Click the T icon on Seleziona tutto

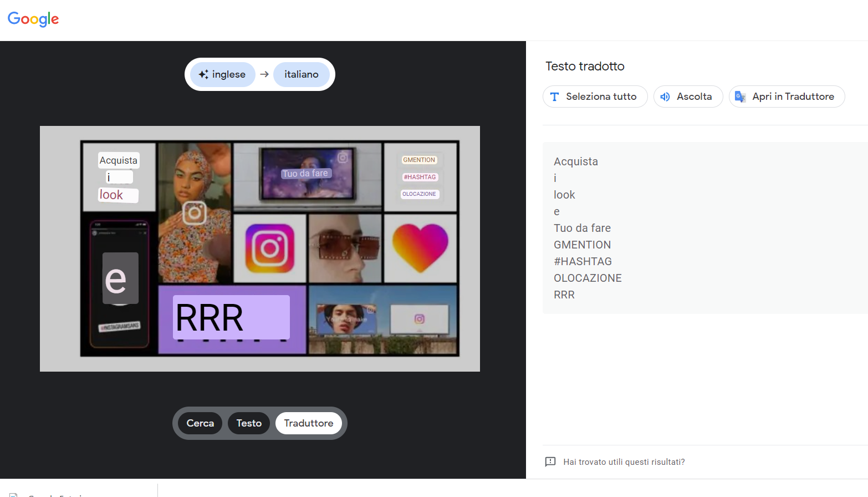[x=554, y=97]
